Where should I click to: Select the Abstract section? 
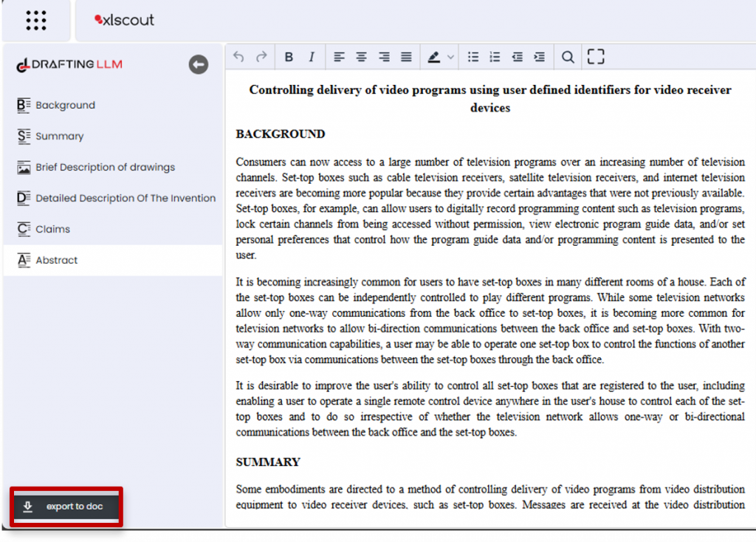click(x=113, y=260)
